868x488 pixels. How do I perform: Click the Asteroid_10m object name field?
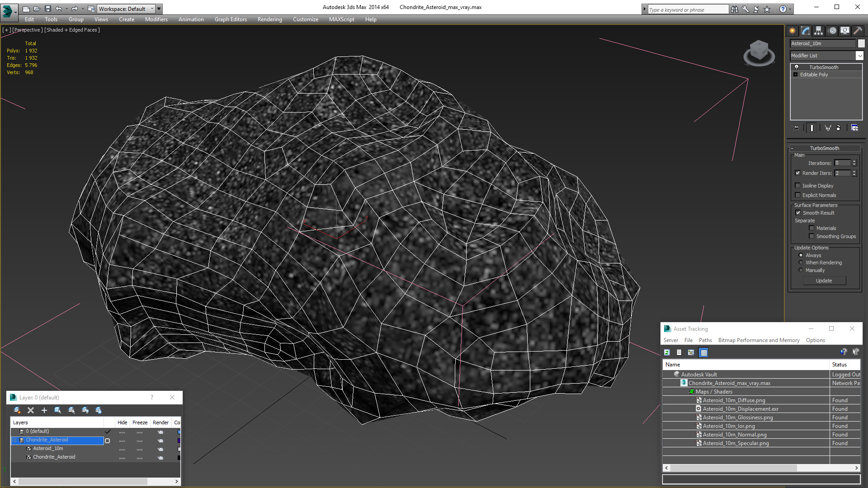pyautogui.click(x=823, y=43)
